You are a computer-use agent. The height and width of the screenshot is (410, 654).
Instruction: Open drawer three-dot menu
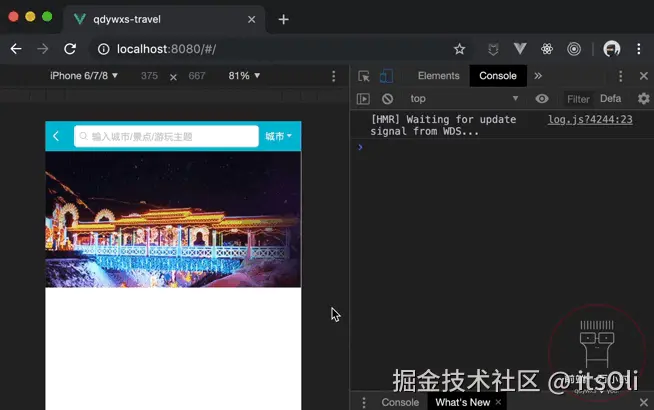point(364,402)
